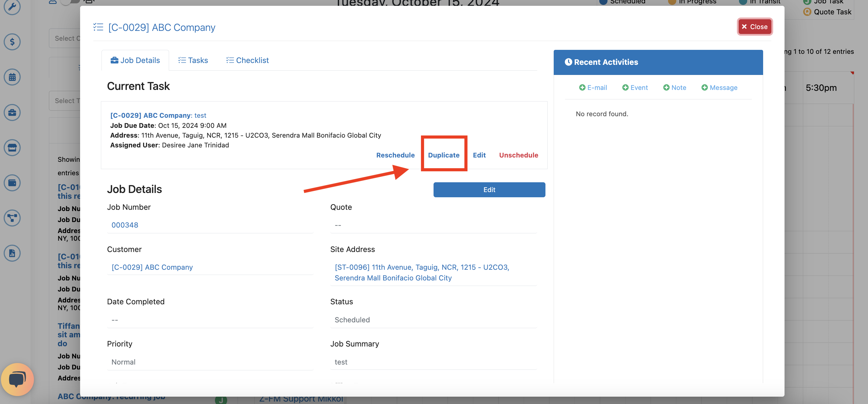
Task: Switch to the Tasks tab
Action: 193,60
